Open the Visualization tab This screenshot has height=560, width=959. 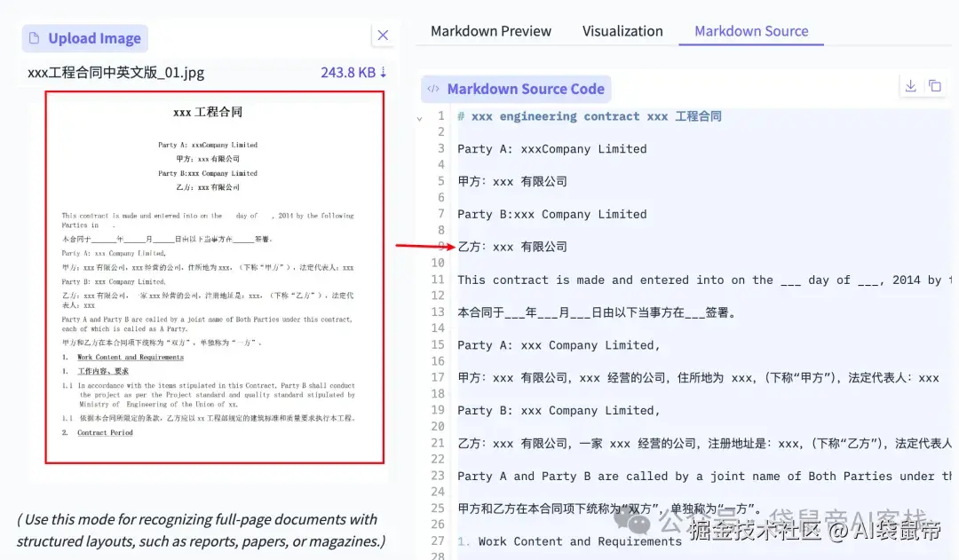coord(622,30)
